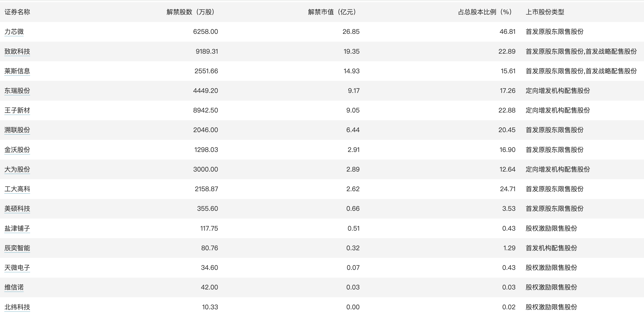Select the 2.91 market value cell
Viewport: 644px width, 316px height.
[x=353, y=150]
